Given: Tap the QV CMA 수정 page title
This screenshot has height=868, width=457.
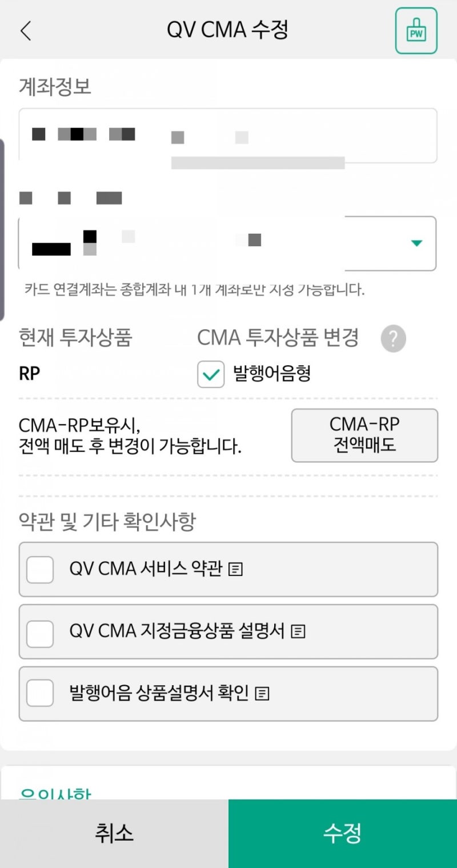Looking at the screenshot, I should pos(227,30).
